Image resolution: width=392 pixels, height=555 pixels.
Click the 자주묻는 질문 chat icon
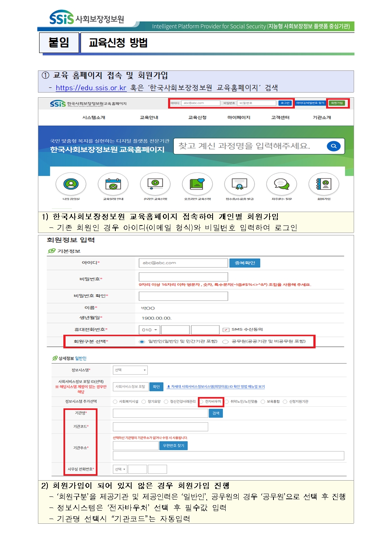282,184
